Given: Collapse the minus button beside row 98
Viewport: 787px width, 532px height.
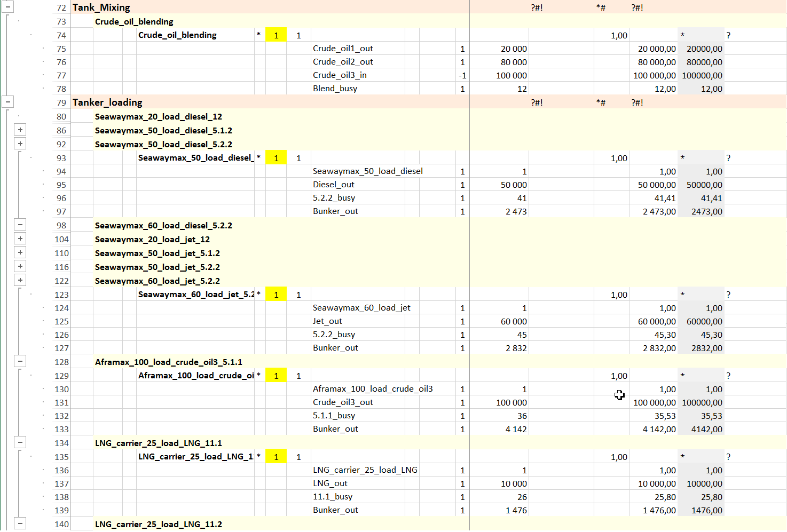Looking at the screenshot, I should tap(20, 225).
